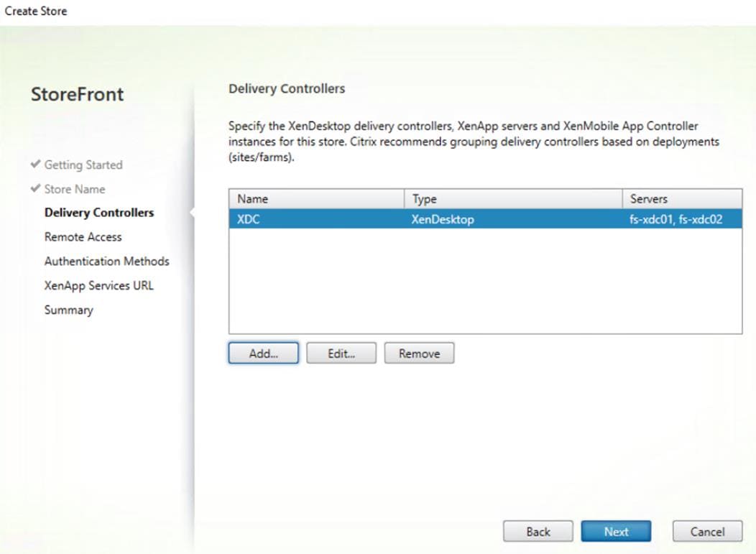The height and width of the screenshot is (554, 756).
Task: Sort by the Type column header
Action: 513,198
